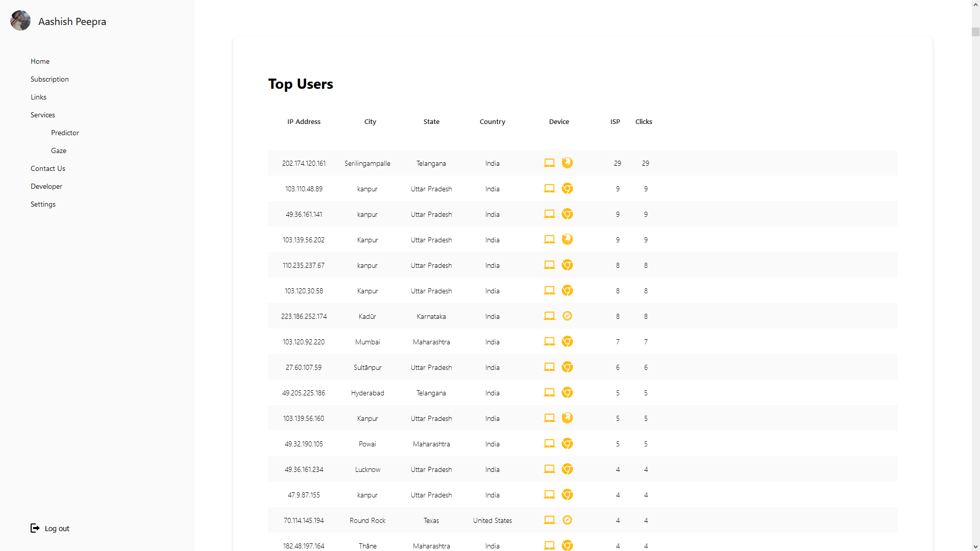The width and height of the screenshot is (980, 551).
Task: Click Firefox icon in 103.139.56.160 row
Action: click(x=567, y=418)
